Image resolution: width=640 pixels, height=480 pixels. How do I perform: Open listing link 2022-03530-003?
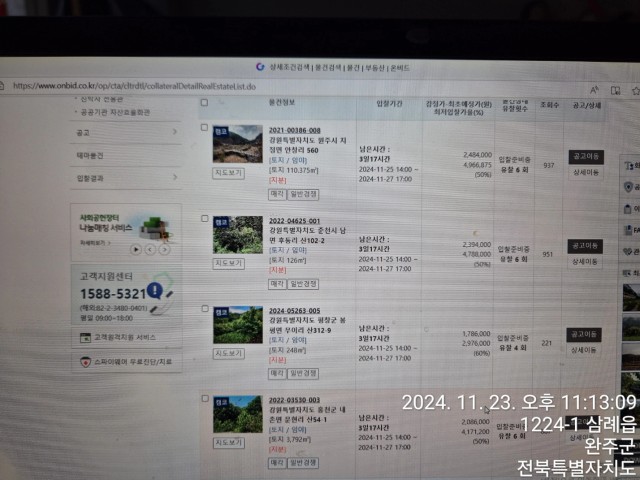(294, 400)
